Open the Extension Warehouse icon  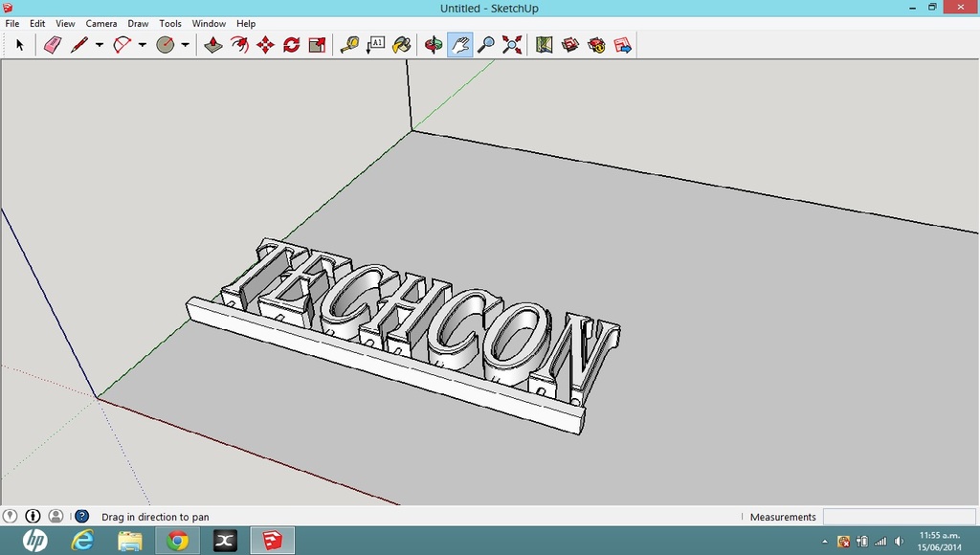point(596,45)
